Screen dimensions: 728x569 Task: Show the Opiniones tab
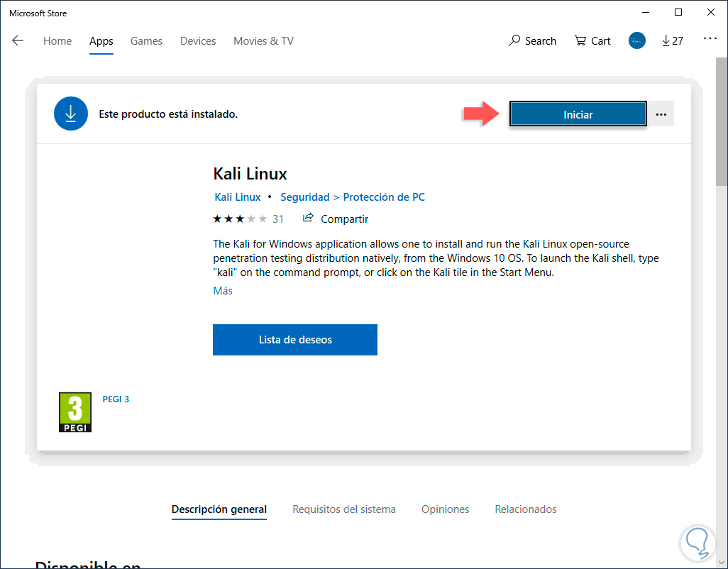click(x=445, y=509)
